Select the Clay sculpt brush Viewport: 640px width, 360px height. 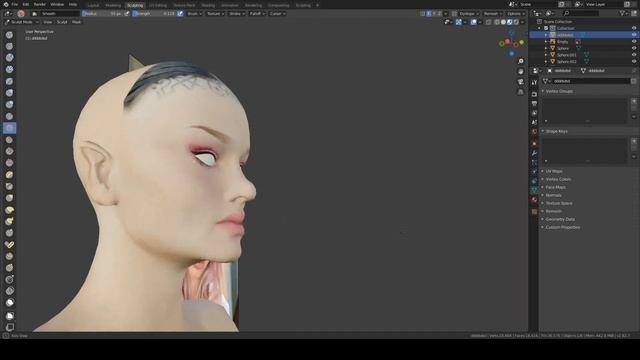9,58
